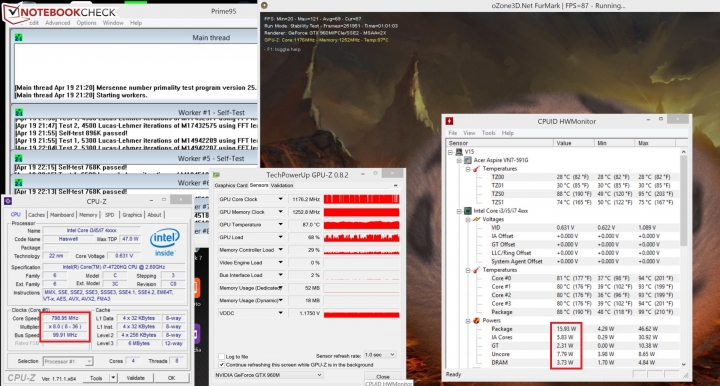Viewport: 720px width, 386px height.
Task: Open CPU-Z processor Selection dropdown
Action: (x=89, y=362)
